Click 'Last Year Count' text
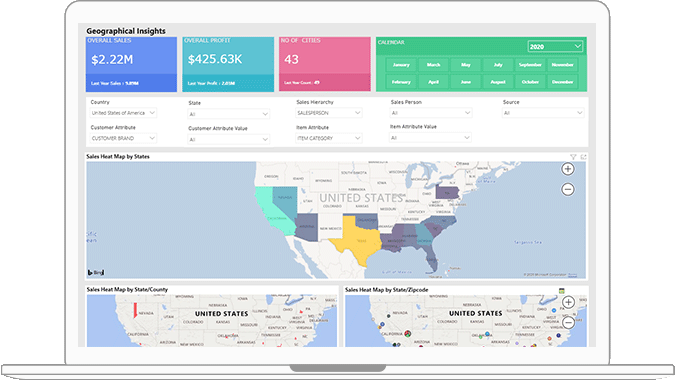Image resolution: width=675 pixels, height=380 pixels. (302, 83)
